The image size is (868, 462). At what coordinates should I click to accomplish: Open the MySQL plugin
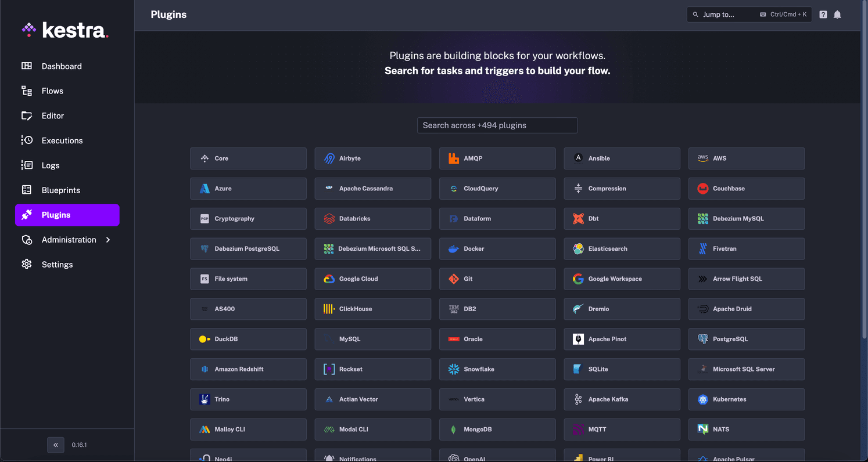(373, 340)
